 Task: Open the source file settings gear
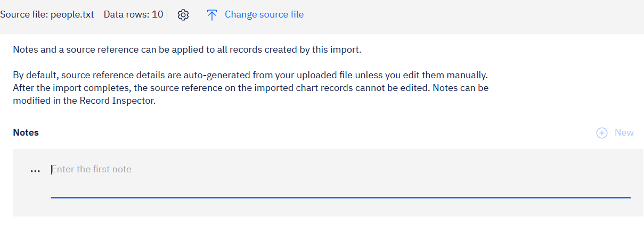(x=183, y=15)
